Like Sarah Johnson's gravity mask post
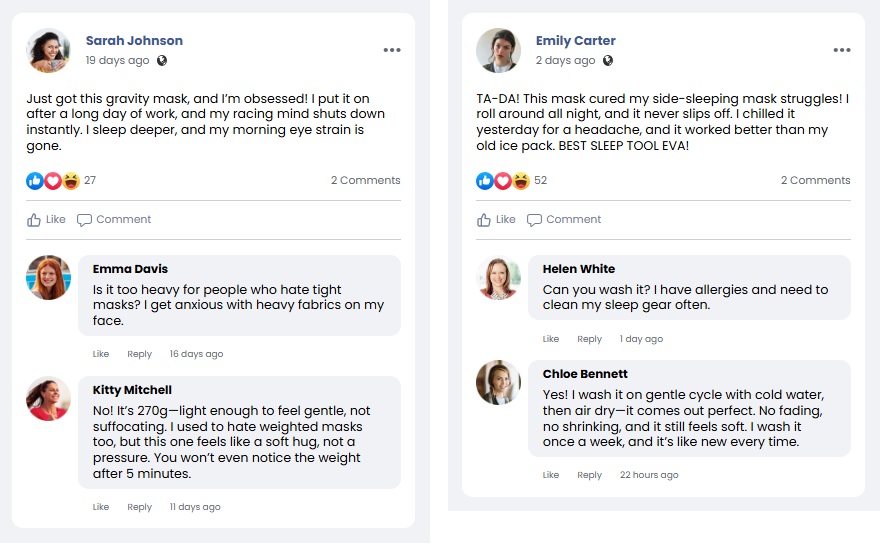882x546 pixels. point(46,220)
